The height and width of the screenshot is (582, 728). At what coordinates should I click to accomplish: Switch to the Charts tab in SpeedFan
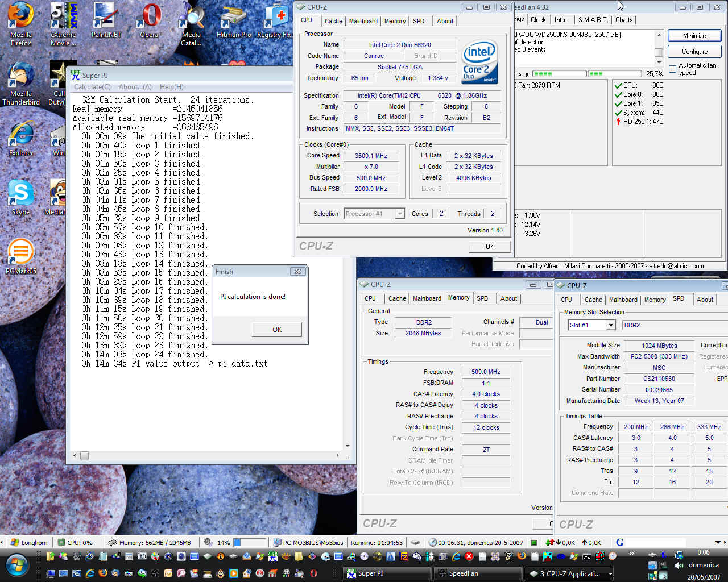coord(624,20)
